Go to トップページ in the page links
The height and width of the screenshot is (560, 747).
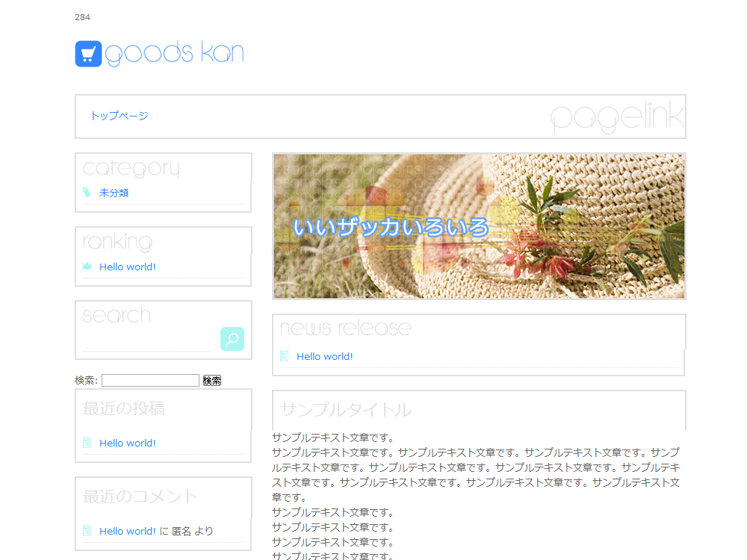pyautogui.click(x=120, y=116)
